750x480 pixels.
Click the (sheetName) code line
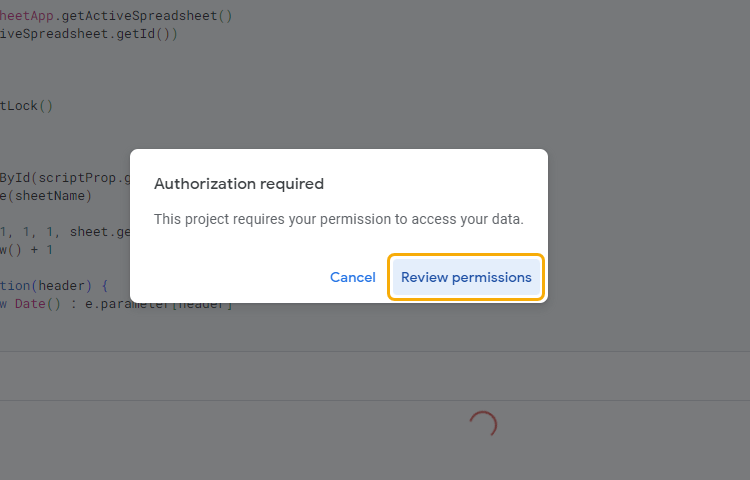(45, 196)
